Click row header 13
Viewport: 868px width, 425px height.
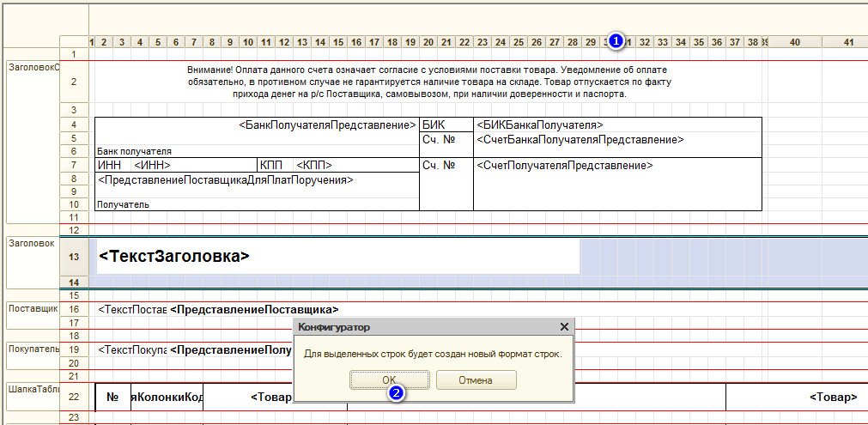click(x=74, y=257)
